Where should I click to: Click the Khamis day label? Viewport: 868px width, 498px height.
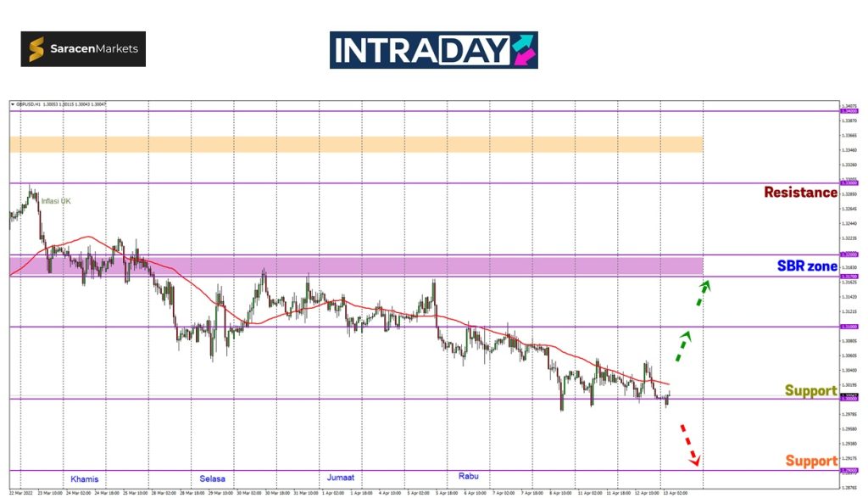(84, 478)
